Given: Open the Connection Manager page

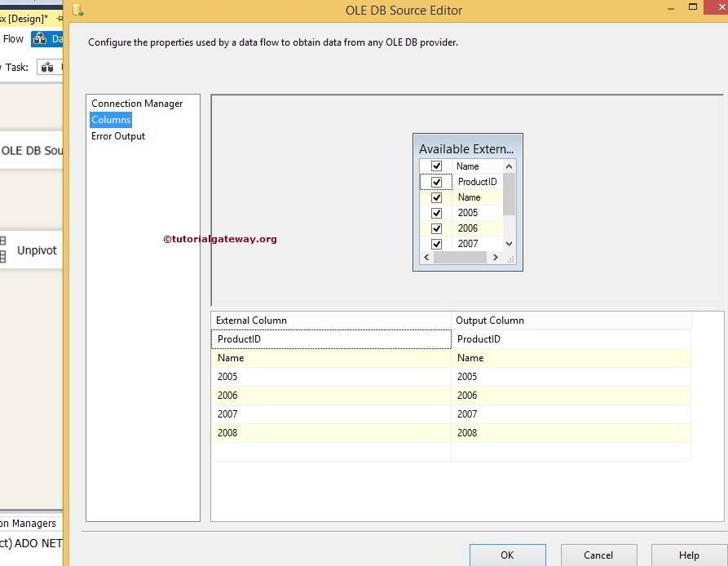Looking at the screenshot, I should [x=137, y=104].
